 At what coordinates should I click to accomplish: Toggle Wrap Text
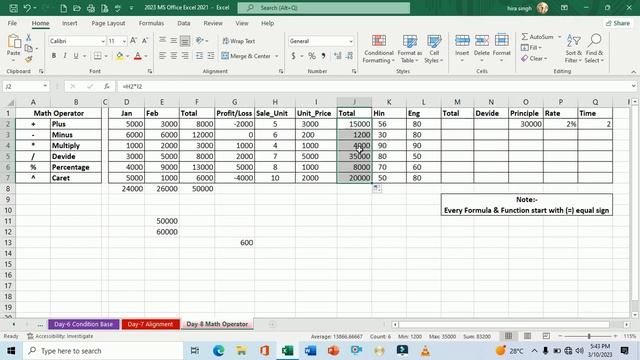[x=239, y=41]
